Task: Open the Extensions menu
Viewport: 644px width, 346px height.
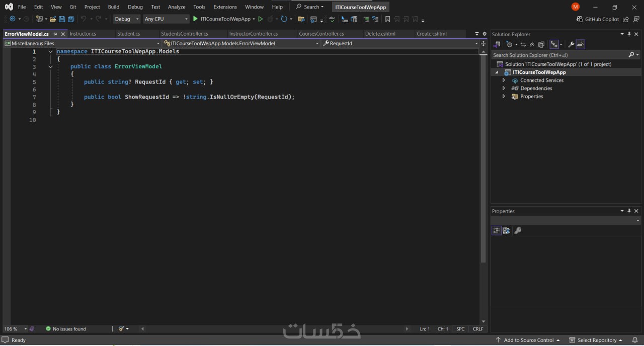Action: point(225,7)
